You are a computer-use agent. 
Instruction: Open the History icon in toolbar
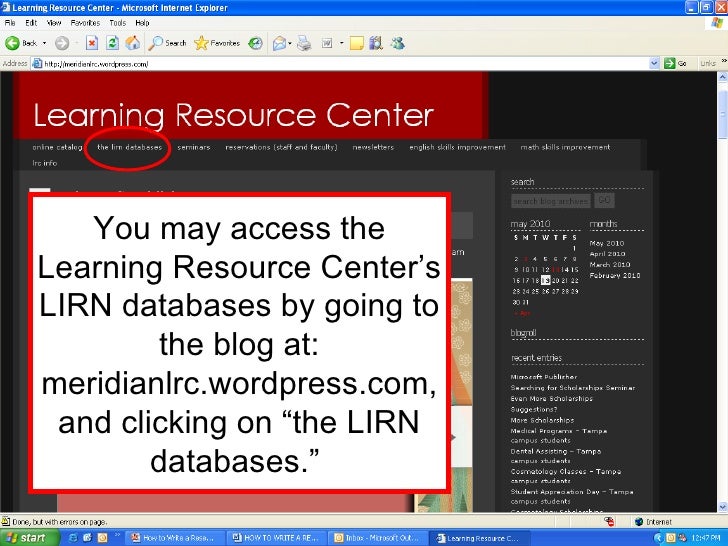[255, 43]
